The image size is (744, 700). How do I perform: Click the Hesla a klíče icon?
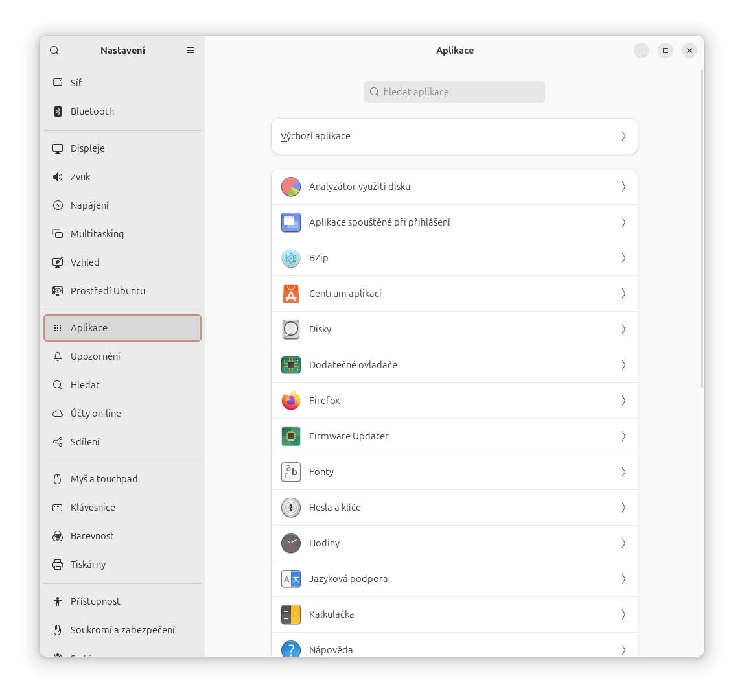(291, 507)
